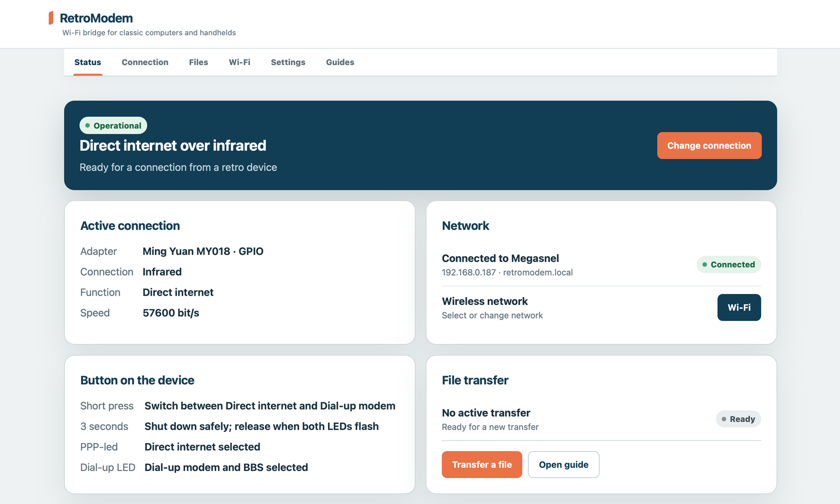
Task: Click 'Select or change network' text
Action: click(x=492, y=315)
